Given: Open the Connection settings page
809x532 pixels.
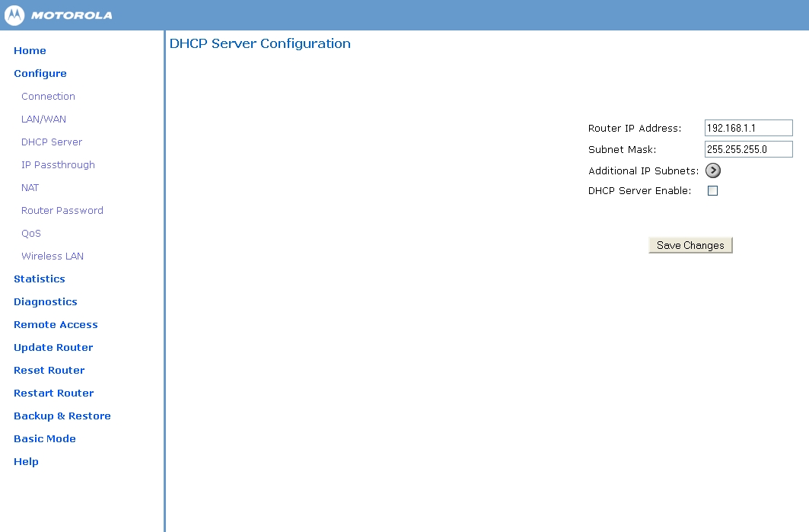Looking at the screenshot, I should 48,97.
